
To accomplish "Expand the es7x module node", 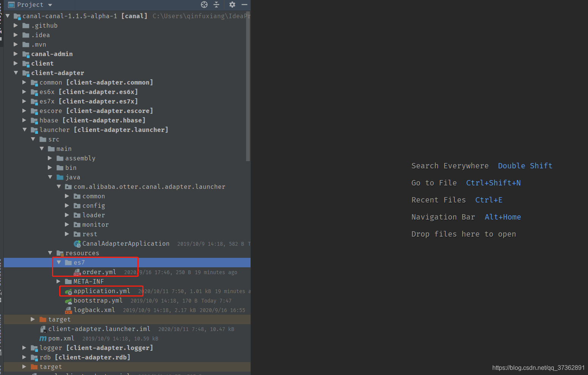I will [x=24, y=101].
